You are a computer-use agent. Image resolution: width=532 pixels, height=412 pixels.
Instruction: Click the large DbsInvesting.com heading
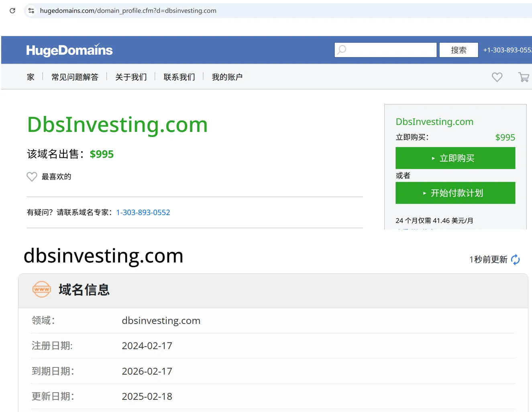(x=117, y=125)
